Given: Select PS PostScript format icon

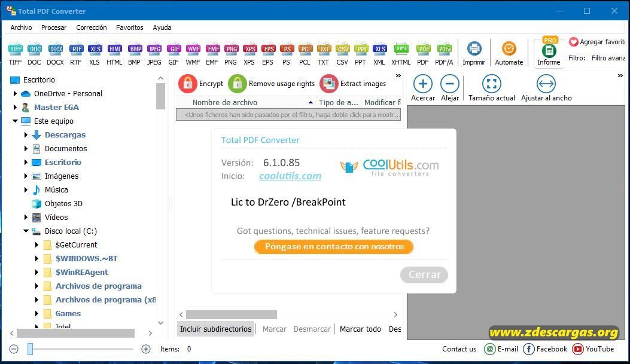Looking at the screenshot, I should point(287,53).
